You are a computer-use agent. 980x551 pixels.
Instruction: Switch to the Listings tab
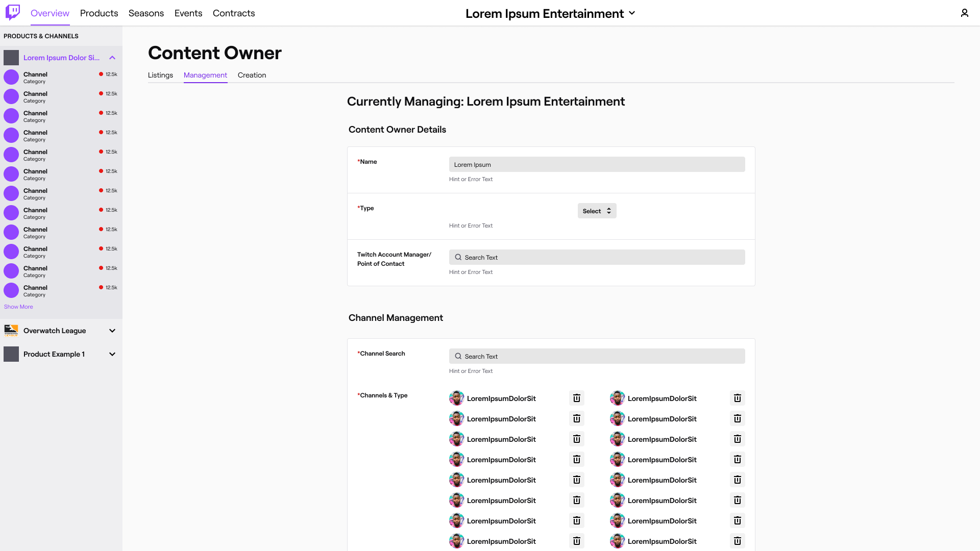[160, 75]
